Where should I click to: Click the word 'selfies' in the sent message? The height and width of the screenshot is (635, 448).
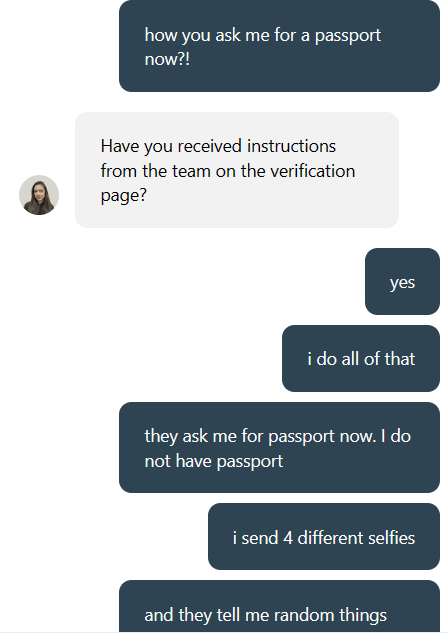click(389, 538)
